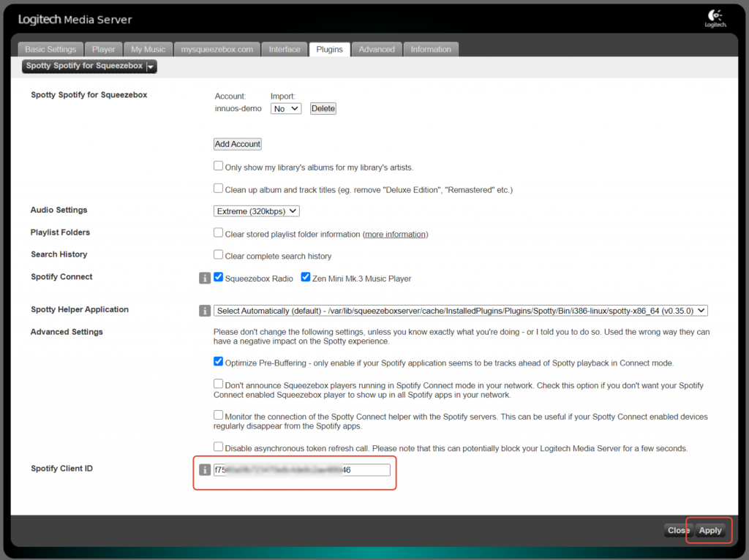
Task: Click the Spotty Helper Application label
Action: click(80, 309)
